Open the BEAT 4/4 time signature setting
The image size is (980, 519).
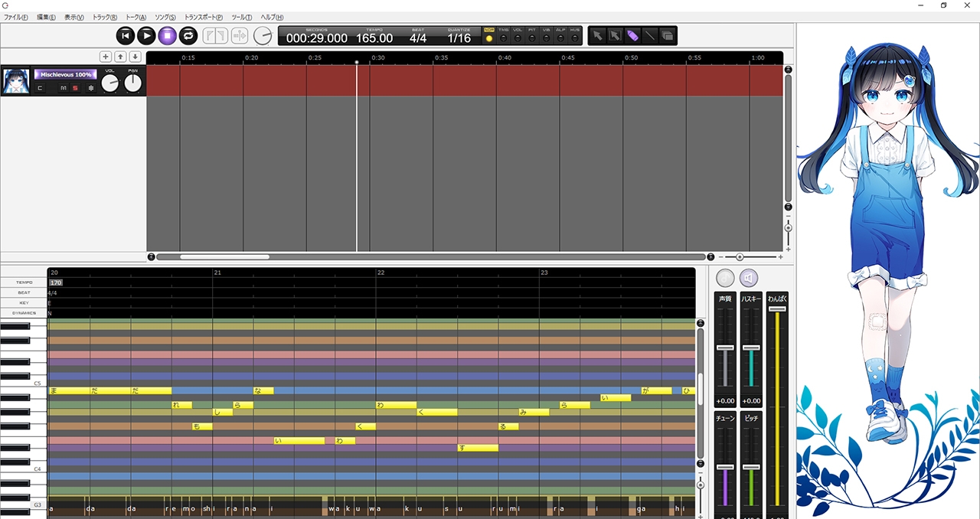coord(418,38)
